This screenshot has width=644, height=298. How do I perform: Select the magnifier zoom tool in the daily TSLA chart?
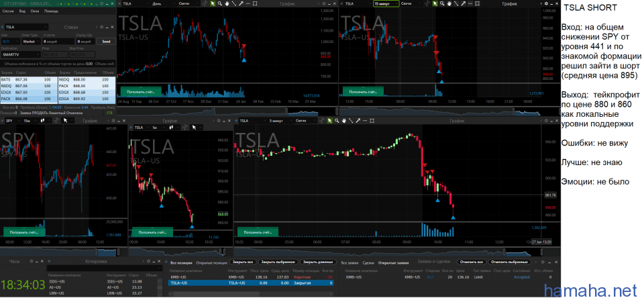click(x=220, y=3)
